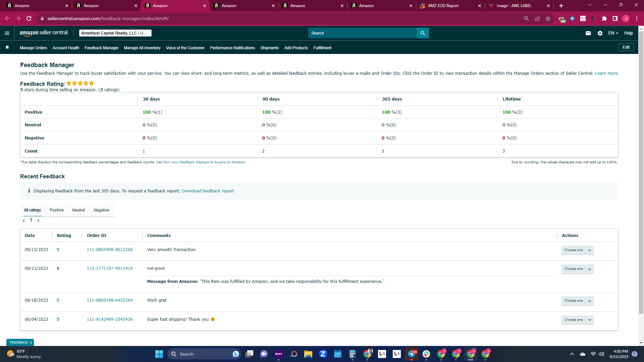
Task: Select the All ratings tab
Action: tap(32, 210)
